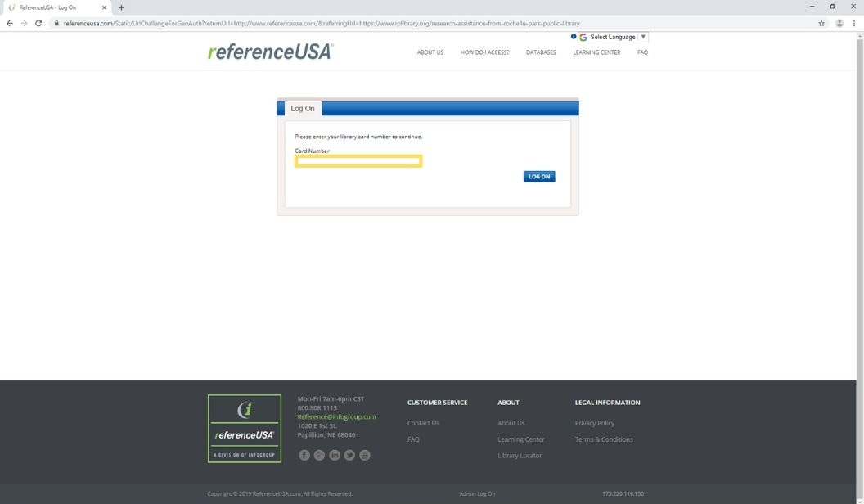Click the browser back arrow
864x504 pixels.
coord(9,23)
